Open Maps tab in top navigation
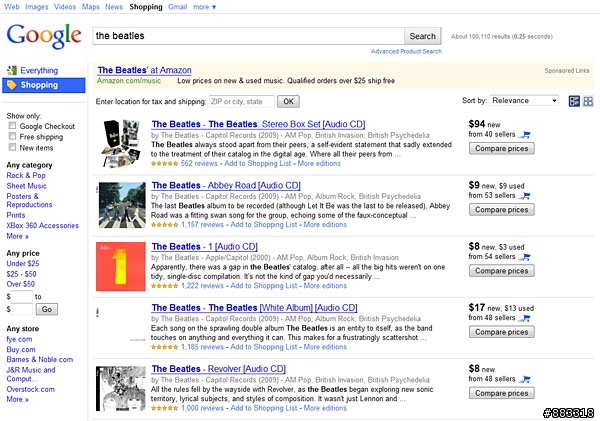Screen dimensions: 600x421 point(91,7)
